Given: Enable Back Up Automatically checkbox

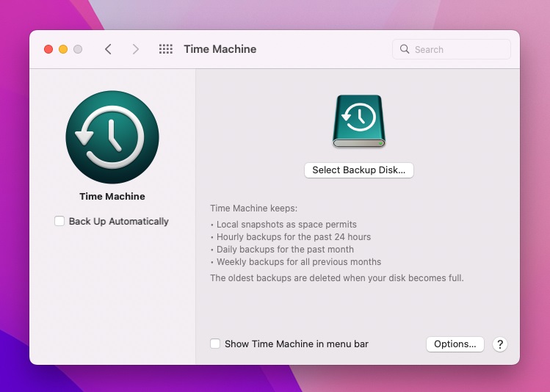Looking at the screenshot, I should point(59,221).
